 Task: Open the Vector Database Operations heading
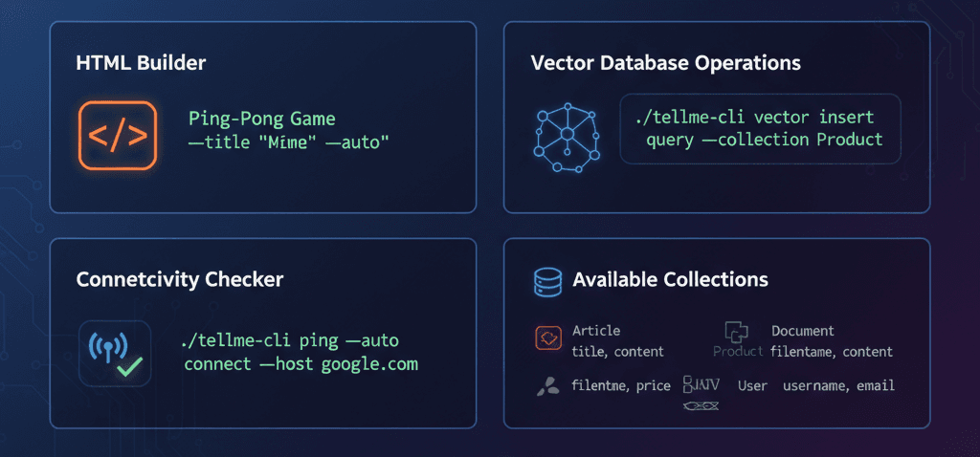(666, 64)
